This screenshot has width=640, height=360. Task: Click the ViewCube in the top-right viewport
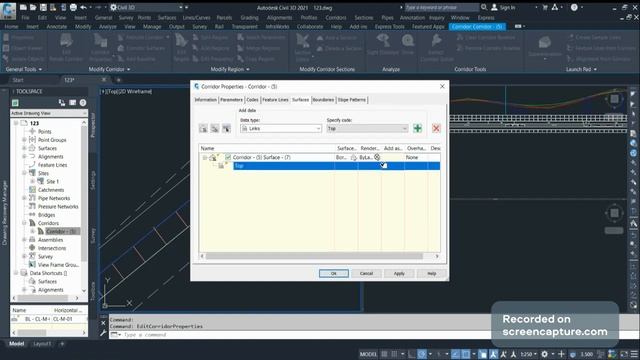614,99
